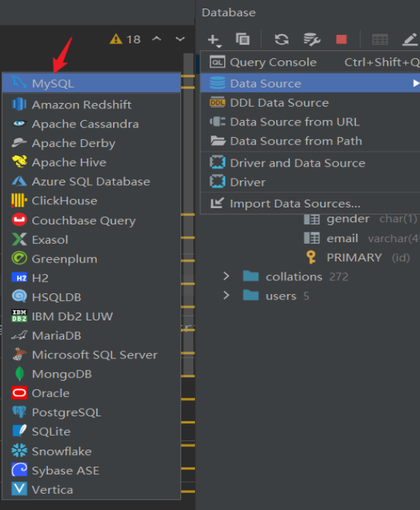
Task: Choose Couchbase Query entry
Action: click(91, 221)
